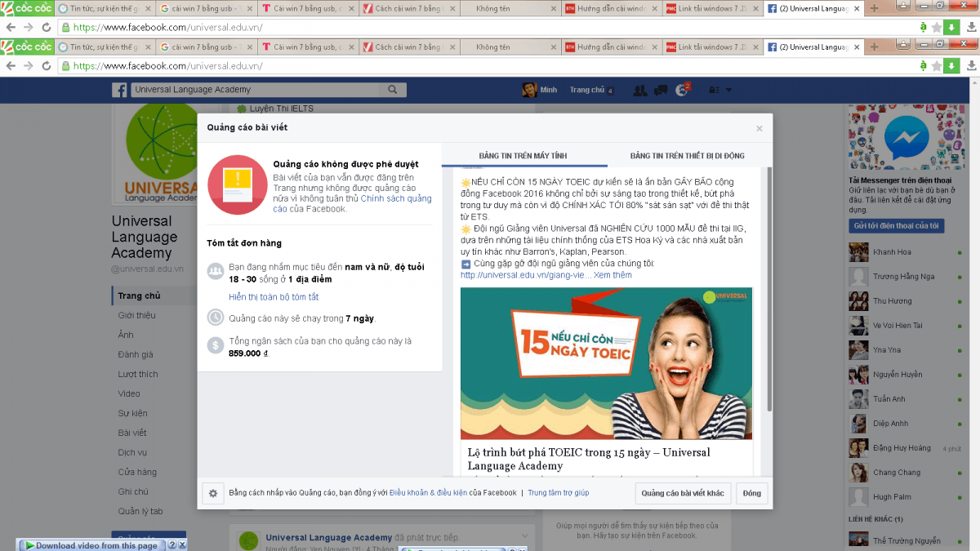980x551 pixels.
Task: Click the Quảng cáo bài viết khác button
Action: click(x=683, y=493)
